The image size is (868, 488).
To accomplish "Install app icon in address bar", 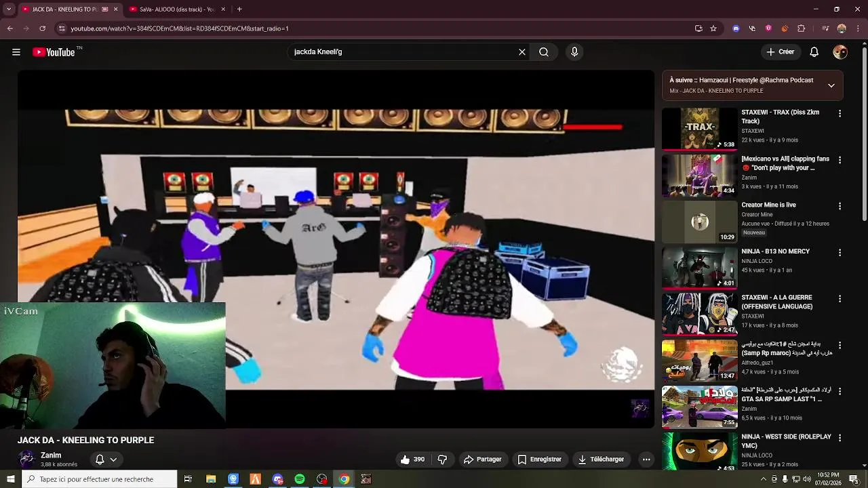I will pyautogui.click(x=698, y=28).
